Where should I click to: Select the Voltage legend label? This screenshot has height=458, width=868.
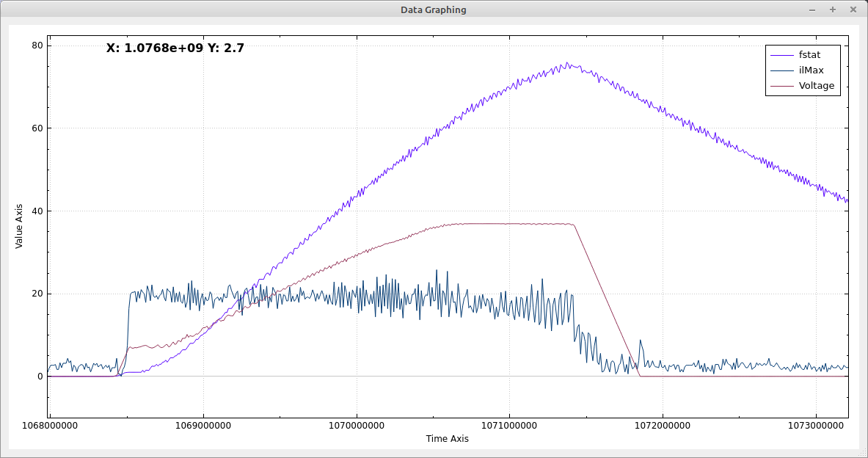click(816, 86)
